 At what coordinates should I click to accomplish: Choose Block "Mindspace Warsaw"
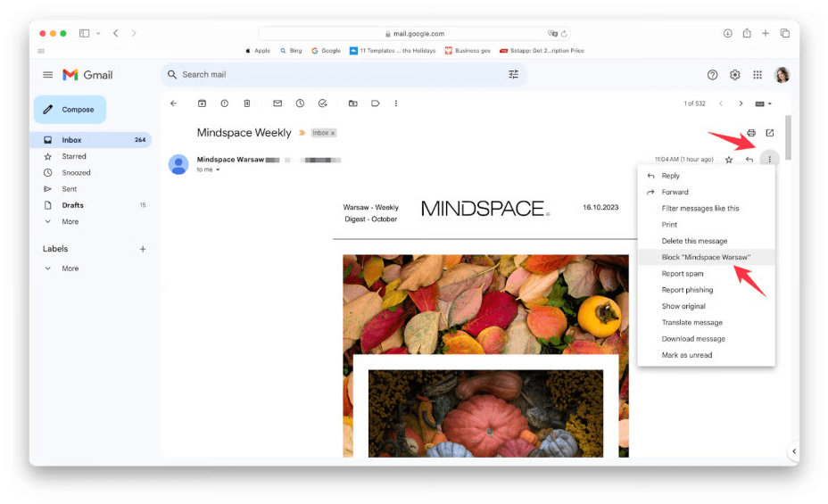pos(706,258)
